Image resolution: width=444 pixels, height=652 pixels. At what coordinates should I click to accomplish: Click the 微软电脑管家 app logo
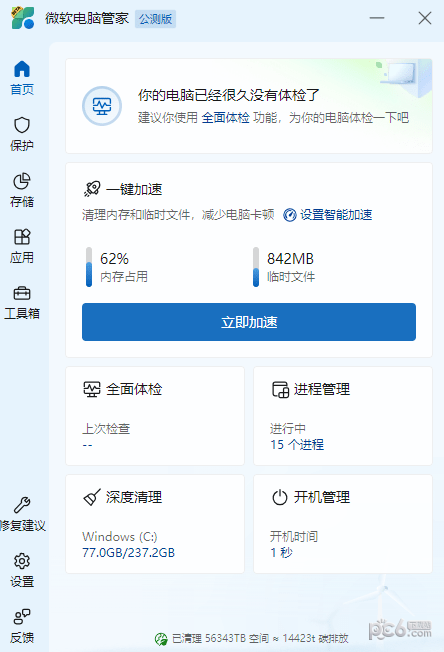pyautogui.click(x=22, y=18)
